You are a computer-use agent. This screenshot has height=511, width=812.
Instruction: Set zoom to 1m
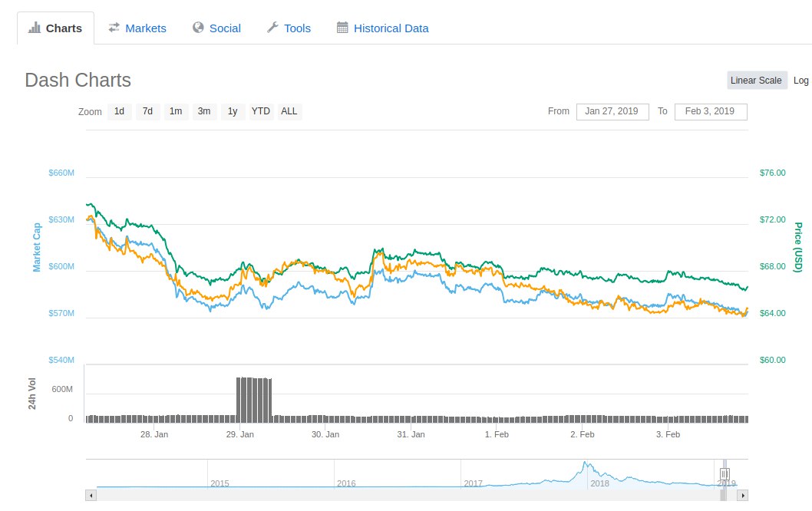(x=176, y=111)
